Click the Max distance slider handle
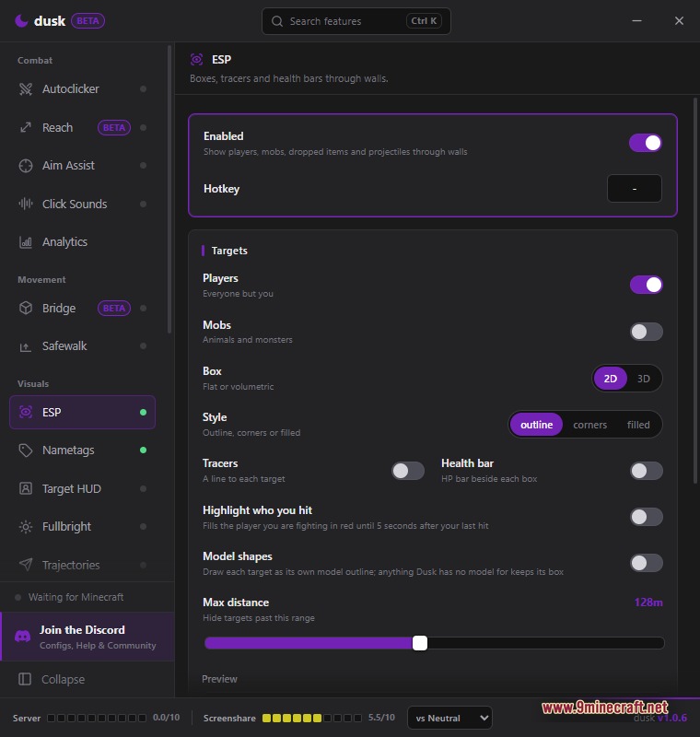This screenshot has width=700, height=737. (x=420, y=642)
